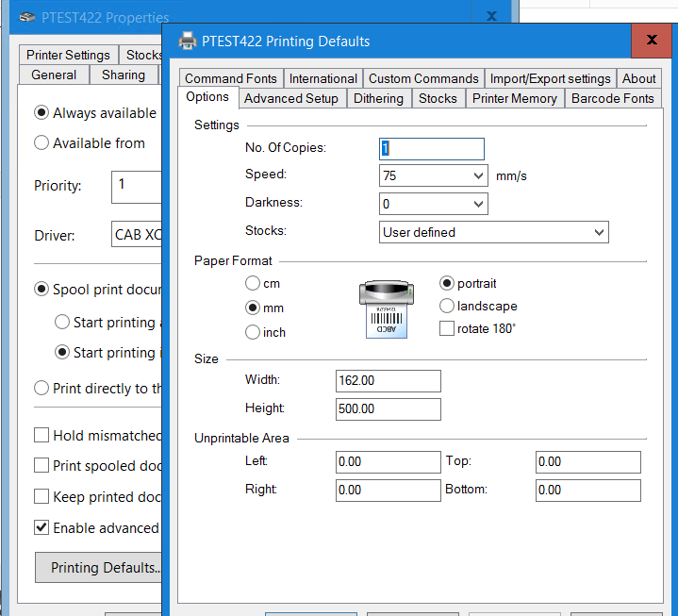Screen dimensions: 678x616
Task: Click the Printing Defaults button
Action: pyautogui.click(x=104, y=568)
